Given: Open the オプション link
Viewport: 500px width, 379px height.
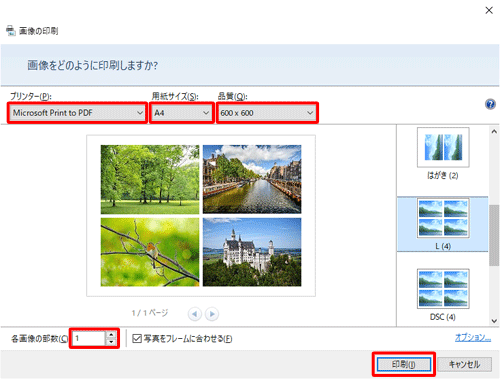Looking at the screenshot, I should tap(473, 337).
